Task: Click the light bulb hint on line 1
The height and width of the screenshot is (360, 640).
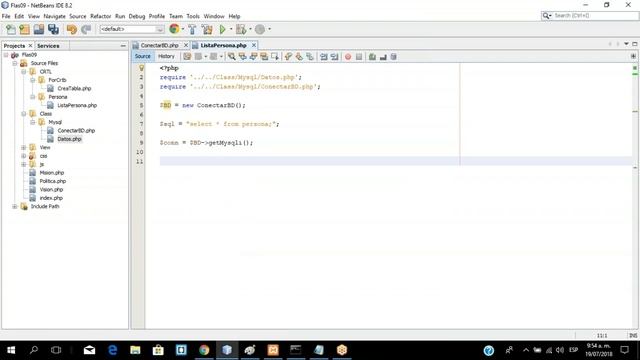Action: [141, 68]
